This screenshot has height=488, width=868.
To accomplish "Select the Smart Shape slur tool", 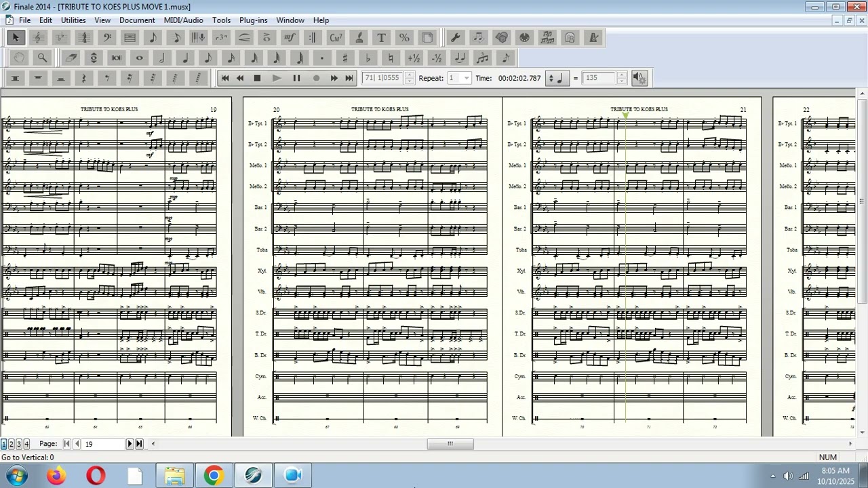I will (x=244, y=37).
